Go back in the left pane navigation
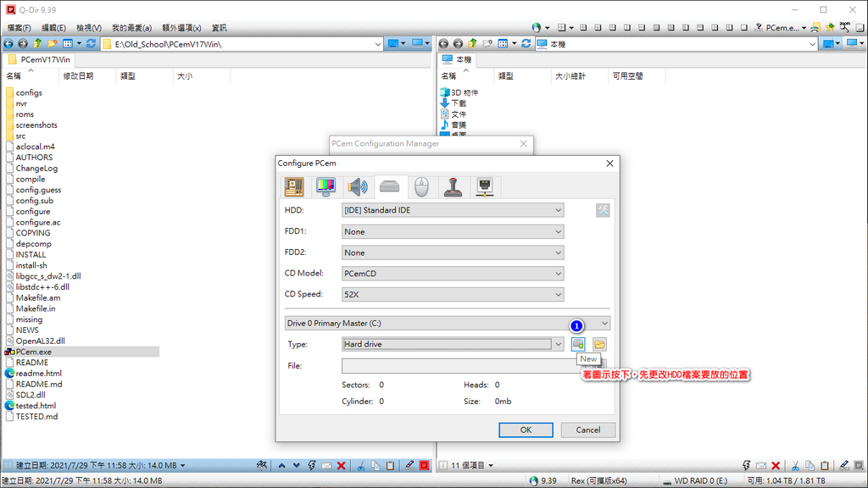This screenshot has width=868, height=488. click(8, 44)
